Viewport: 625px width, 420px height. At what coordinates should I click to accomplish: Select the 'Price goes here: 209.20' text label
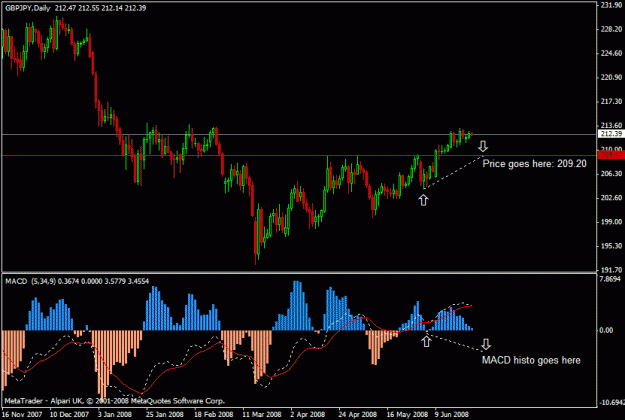click(535, 164)
